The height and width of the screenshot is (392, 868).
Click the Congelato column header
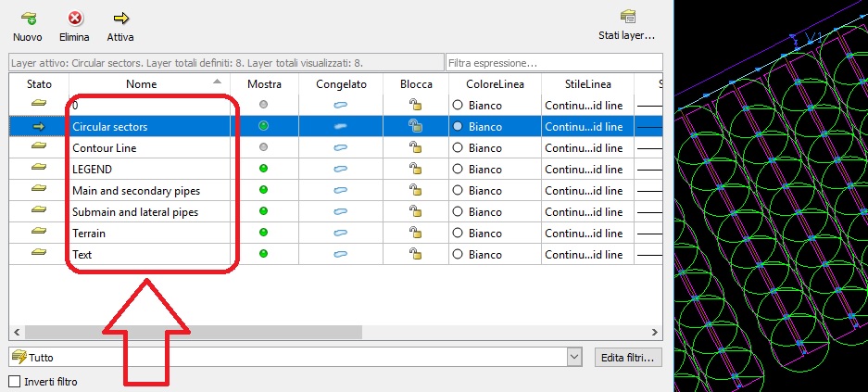pos(341,83)
